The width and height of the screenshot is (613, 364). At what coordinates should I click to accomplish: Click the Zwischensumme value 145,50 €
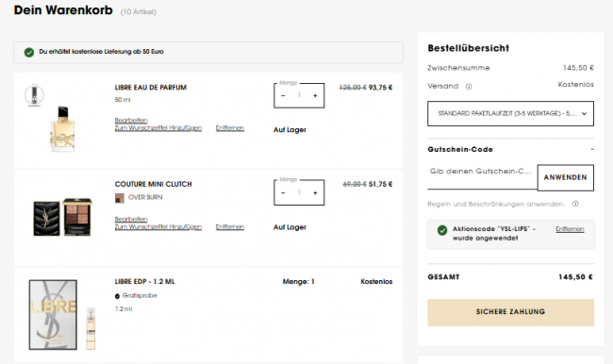[x=578, y=68]
